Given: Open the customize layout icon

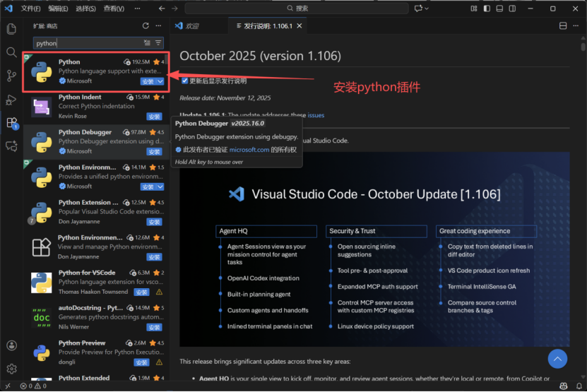Looking at the screenshot, I should pos(474,8).
